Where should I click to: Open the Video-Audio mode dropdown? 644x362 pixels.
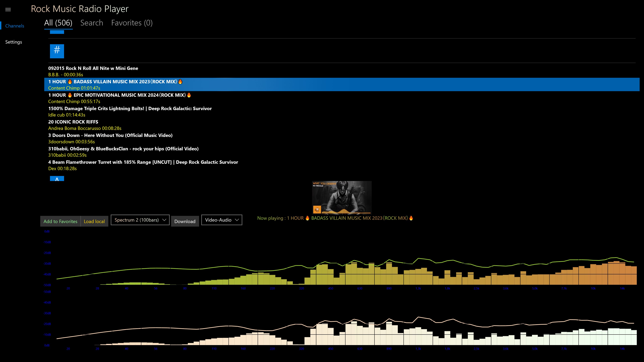pyautogui.click(x=218, y=220)
